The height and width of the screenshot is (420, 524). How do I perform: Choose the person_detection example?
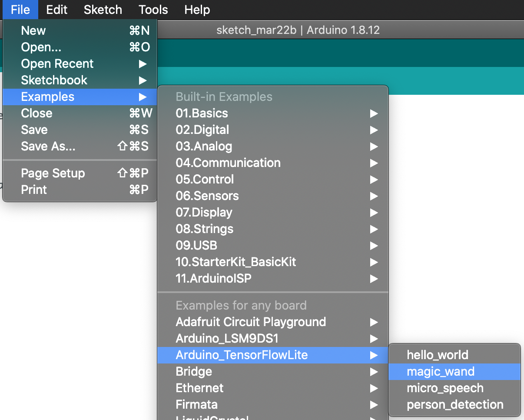click(x=455, y=405)
